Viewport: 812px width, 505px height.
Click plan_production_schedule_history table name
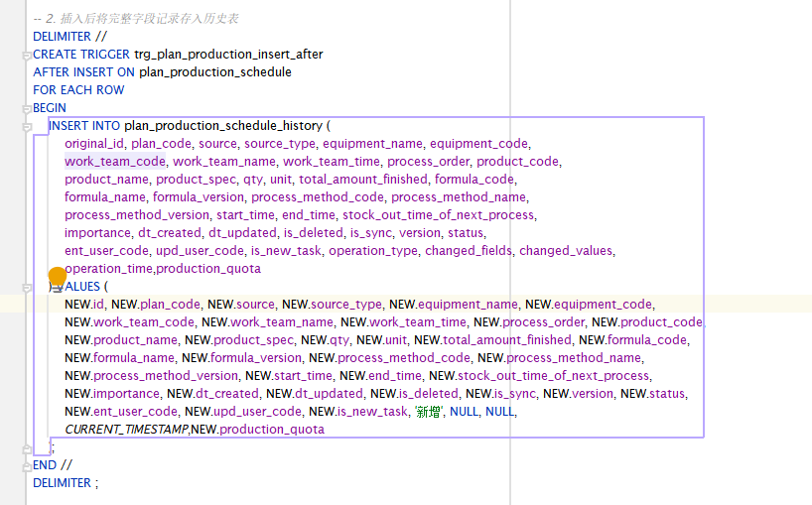(223, 126)
